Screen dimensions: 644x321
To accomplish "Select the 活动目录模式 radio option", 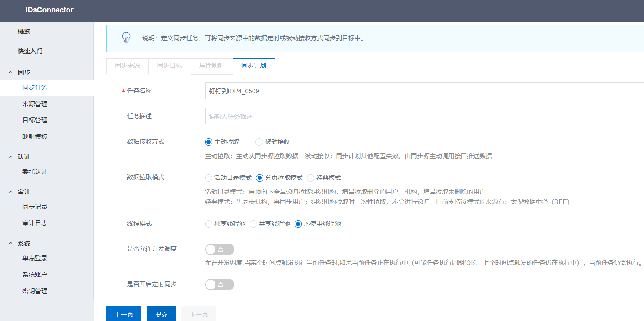I will click(x=209, y=178).
